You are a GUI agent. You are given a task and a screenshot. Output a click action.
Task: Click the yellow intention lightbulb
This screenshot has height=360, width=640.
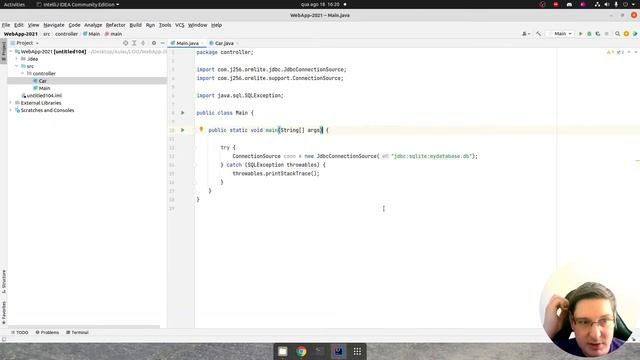201,129
